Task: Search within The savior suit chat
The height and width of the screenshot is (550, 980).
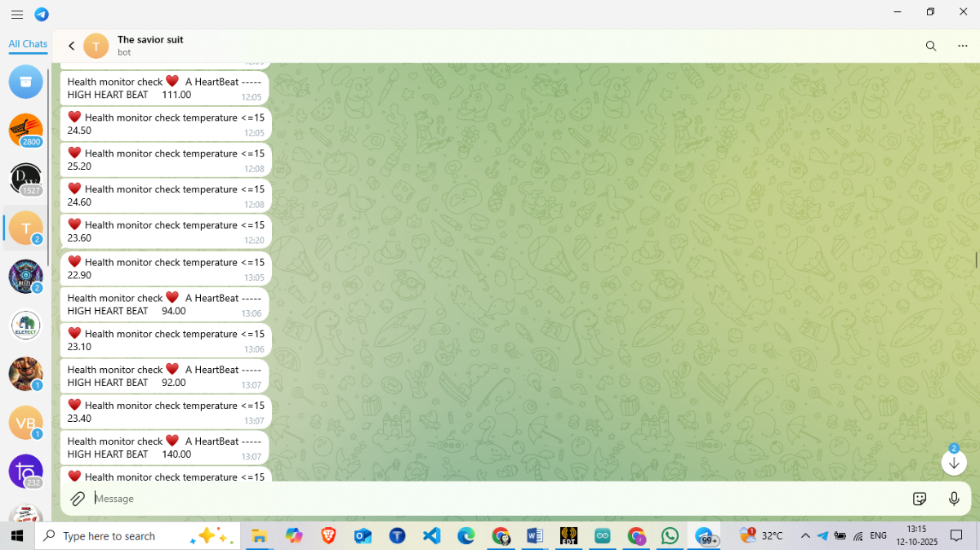Action: 930,47
